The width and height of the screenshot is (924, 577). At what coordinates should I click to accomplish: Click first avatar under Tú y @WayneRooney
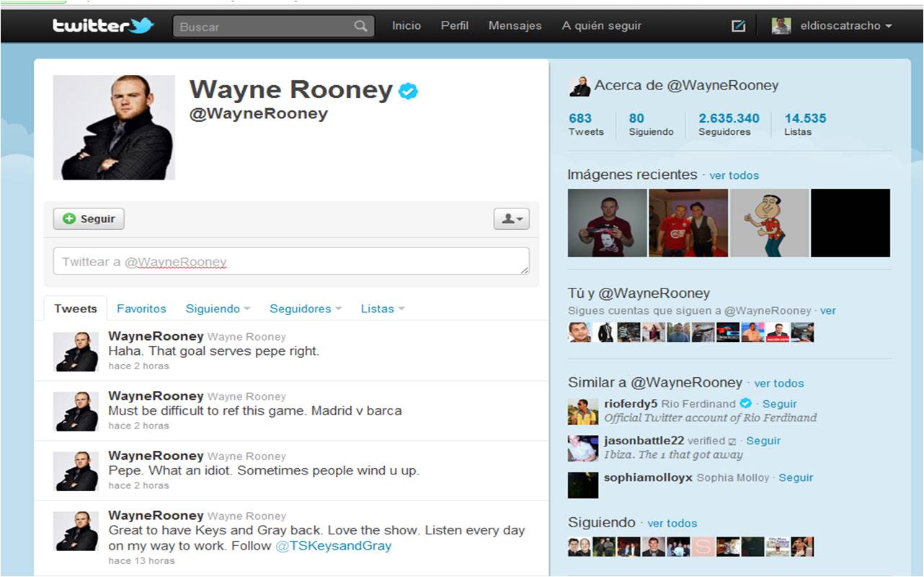click(x=579, y=332)
